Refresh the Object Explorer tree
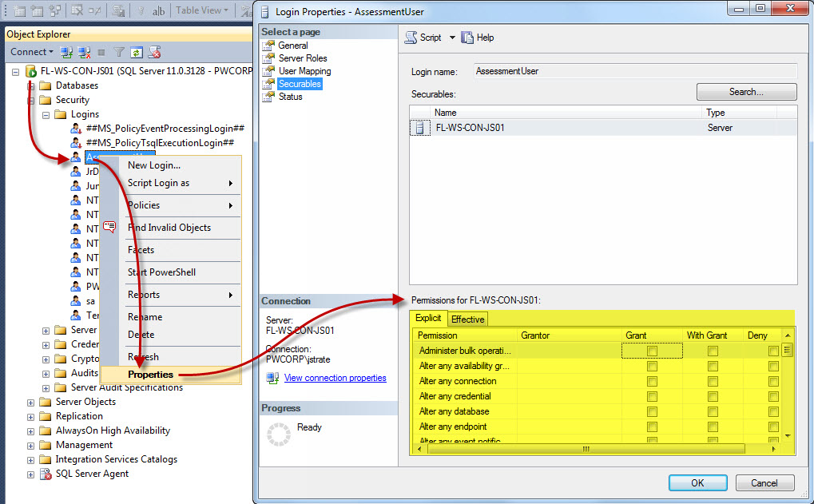Viewport: 814px width, 504px height. [137, 51]
